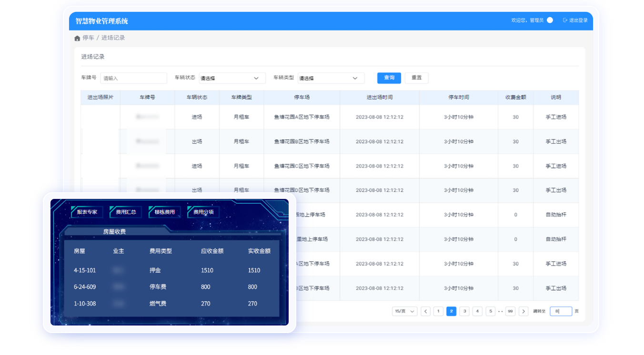Click the pagination ellipsis to skip pages
644x355 pixels.
501,311
